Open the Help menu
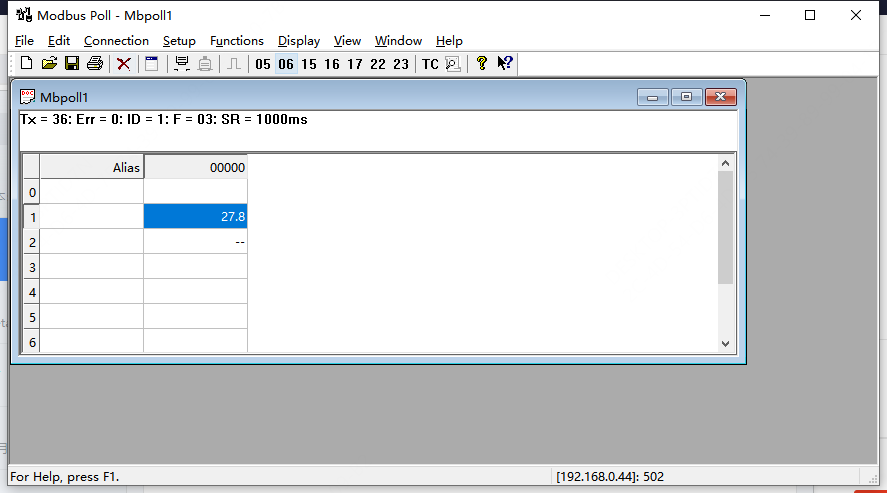 point(449,41)
